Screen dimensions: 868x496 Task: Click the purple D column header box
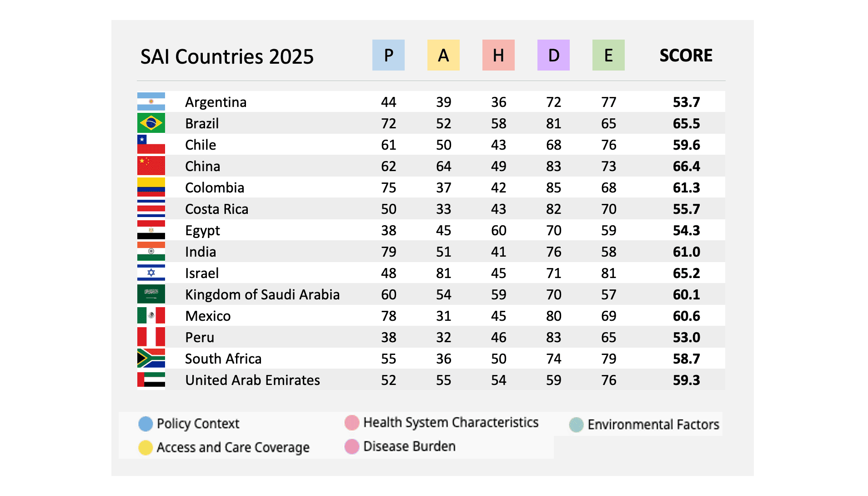553,55
